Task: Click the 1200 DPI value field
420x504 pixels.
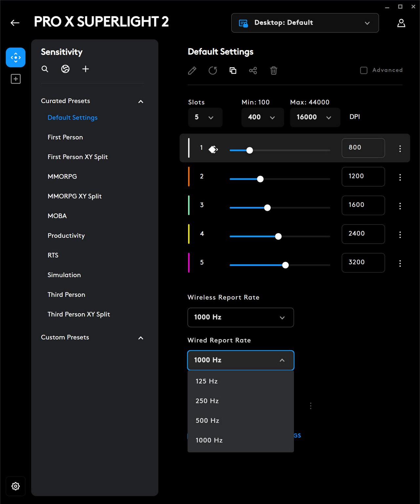Action: point(363,177)
